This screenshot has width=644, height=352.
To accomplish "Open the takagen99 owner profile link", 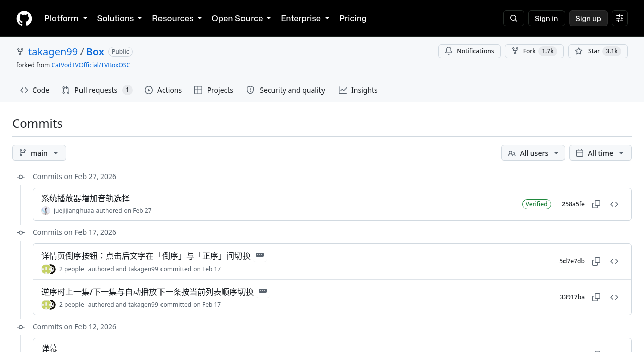I will click(53, 52).
